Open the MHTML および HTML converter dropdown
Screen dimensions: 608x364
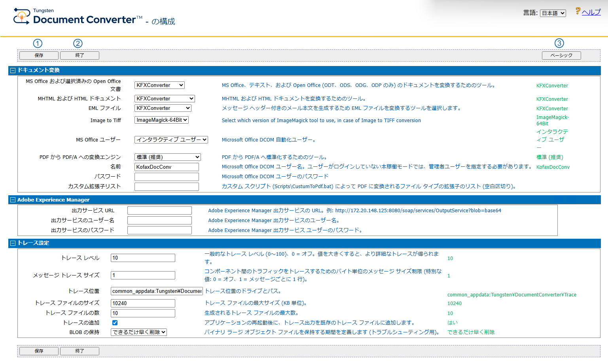tap(165, 98)
